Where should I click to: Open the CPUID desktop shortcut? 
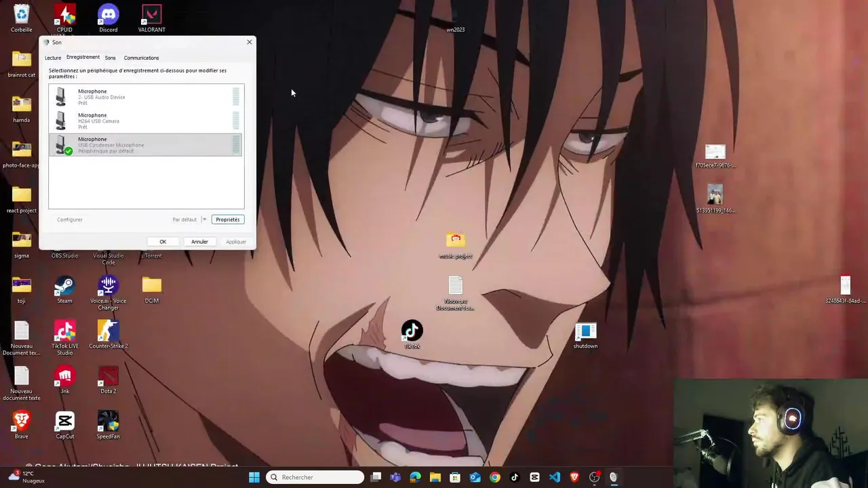(64, 18)
